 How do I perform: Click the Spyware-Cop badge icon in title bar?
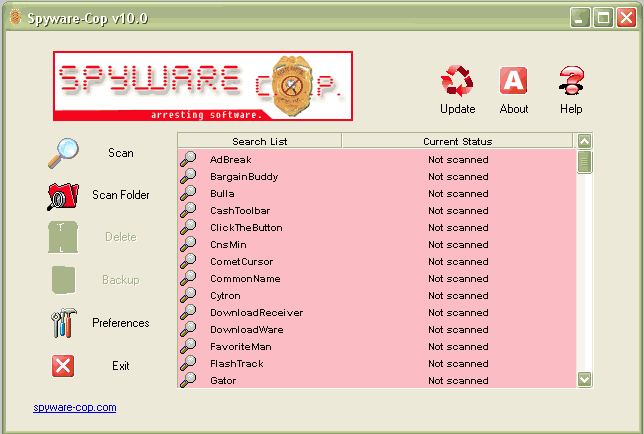[x=15, y=17]
